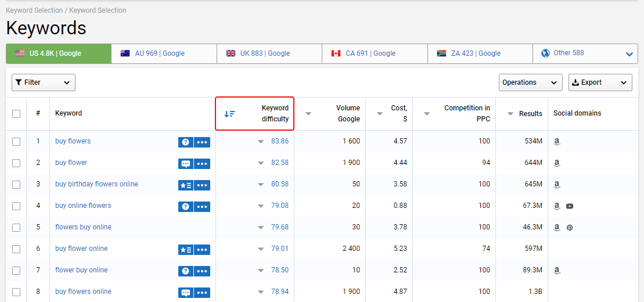Expand the Other 588 regions dropdown
Screen dimensions: 644x302
click(585, 53)
